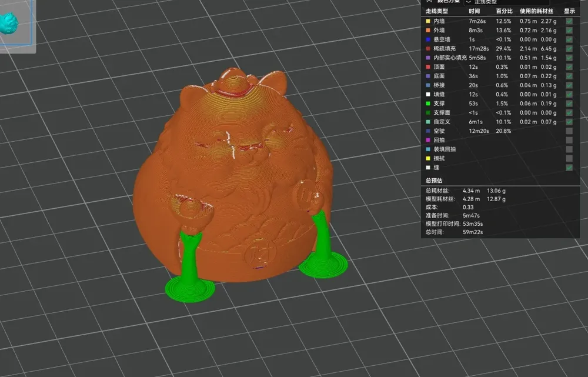Click the 总时间 value 59m22s
This screenshot has height=377, width=588.
point(473,232)
